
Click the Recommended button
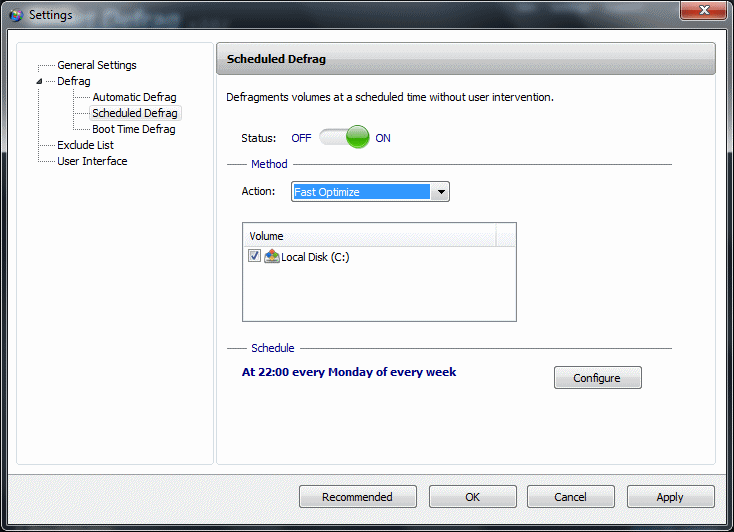coord(358,496)
